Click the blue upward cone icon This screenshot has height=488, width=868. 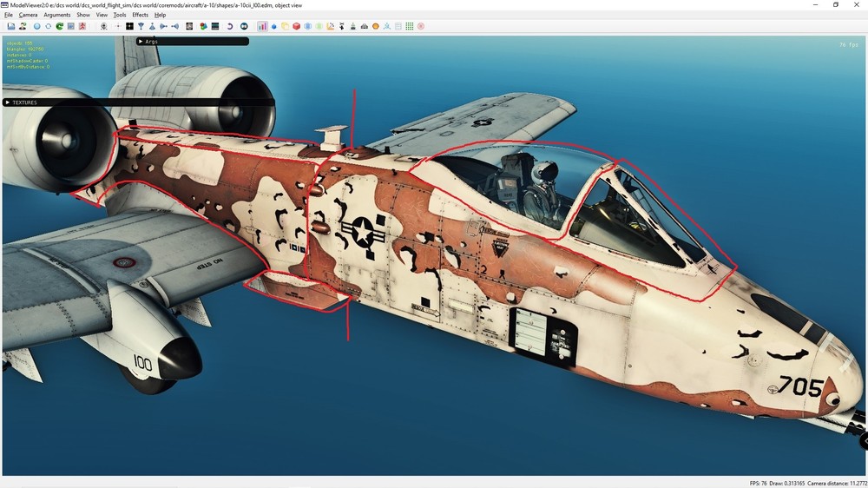pyautogui.click(x=152, y=26)
